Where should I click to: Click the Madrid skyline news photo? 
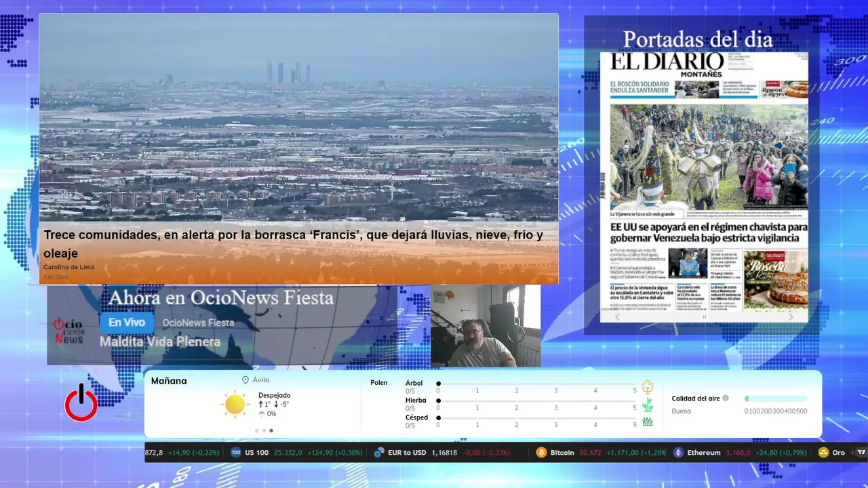(x=298, y=119)
